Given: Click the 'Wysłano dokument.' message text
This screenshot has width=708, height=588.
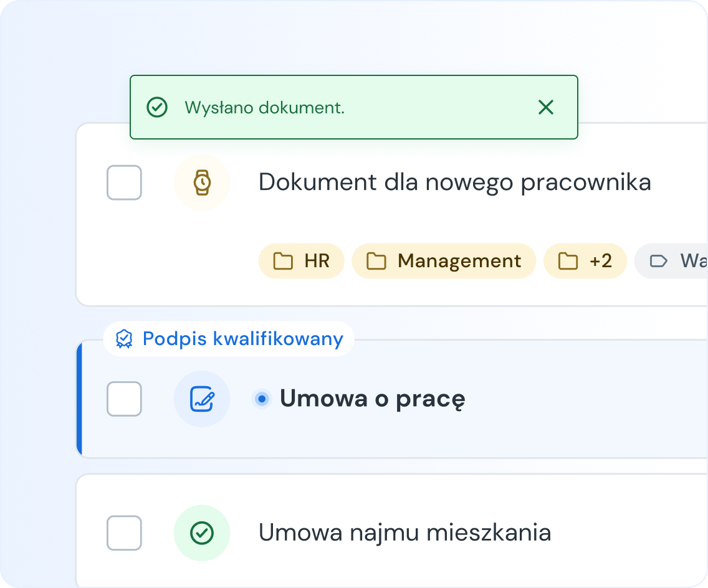Looking at the screenshot, I should point(264,108).
